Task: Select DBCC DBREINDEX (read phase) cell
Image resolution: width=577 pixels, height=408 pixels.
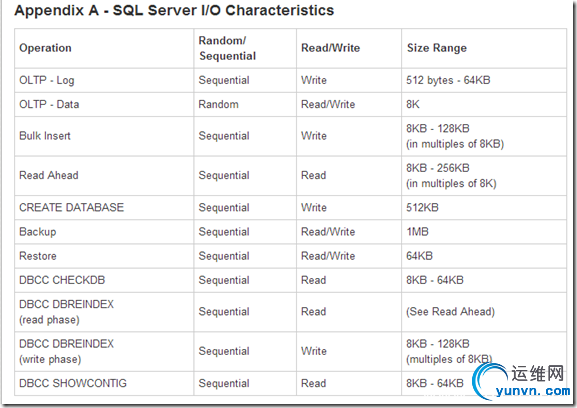Action: click(104, 312)
